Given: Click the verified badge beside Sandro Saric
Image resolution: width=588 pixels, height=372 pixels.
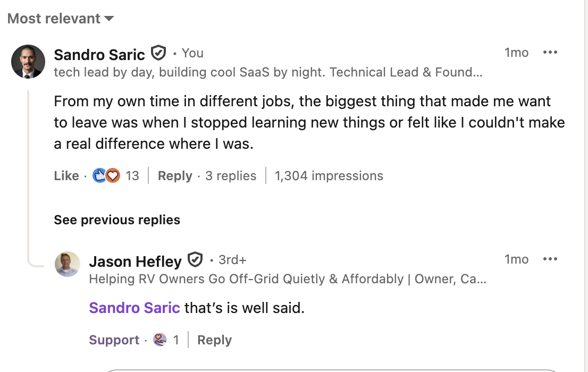Looking at the screenshot, I should point(158,53).
